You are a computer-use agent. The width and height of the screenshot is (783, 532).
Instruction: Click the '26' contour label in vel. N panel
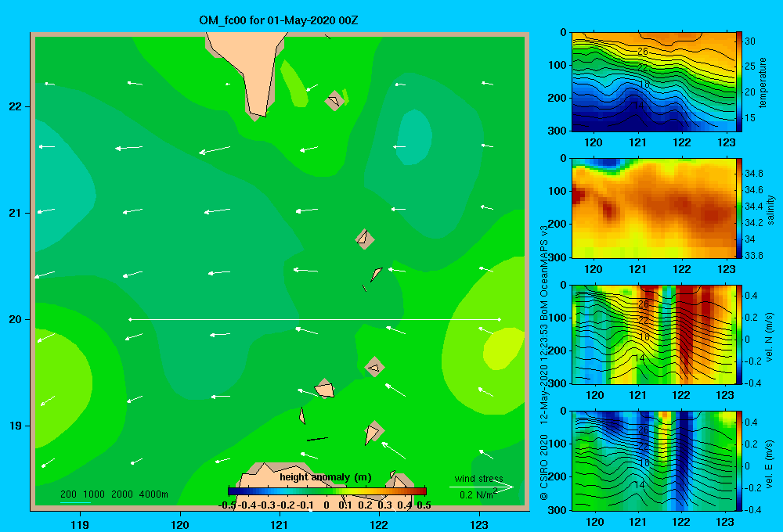pyautogui.click(x=643, y=304)
